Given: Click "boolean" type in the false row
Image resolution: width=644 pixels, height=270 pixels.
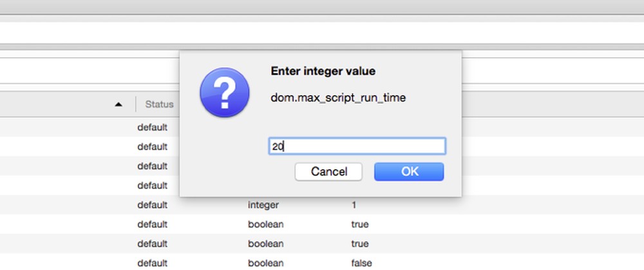Looking at the screenshot, I should coord(266,263).
